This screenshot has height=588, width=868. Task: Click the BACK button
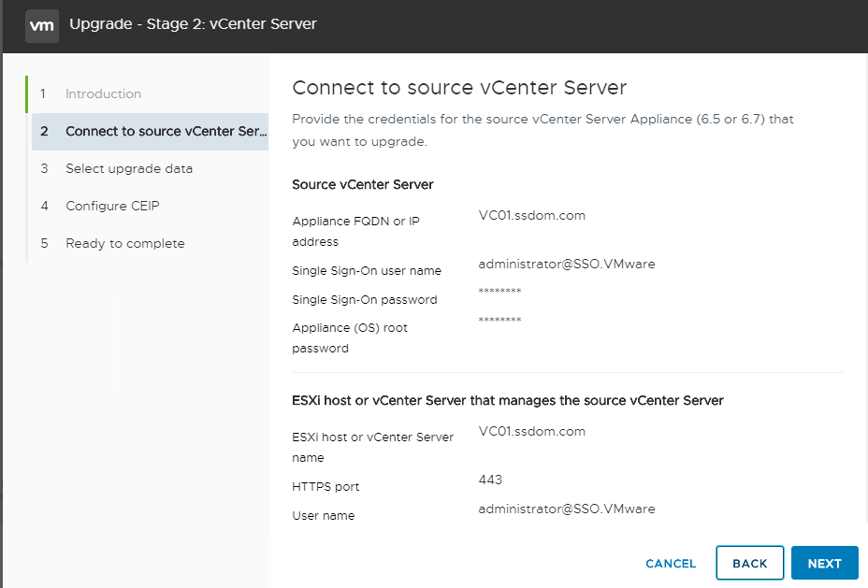[749, 563]
